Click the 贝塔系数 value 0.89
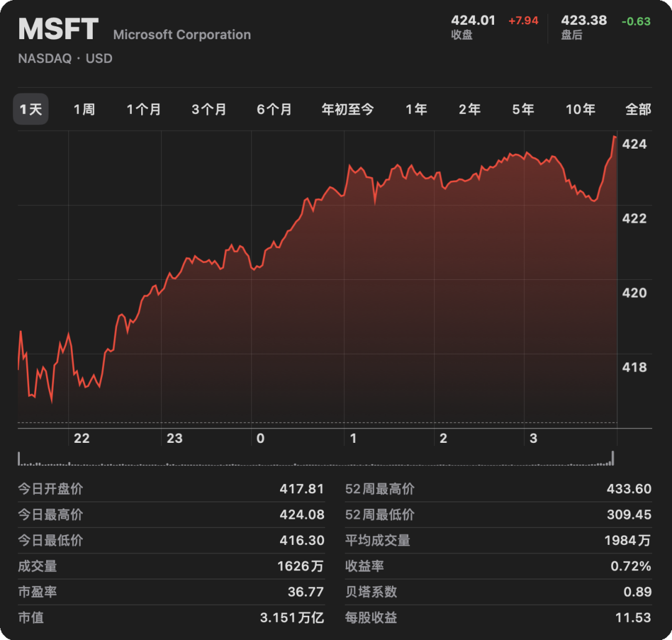The height and width of the screenshot is (640, 672). [637, 591]
